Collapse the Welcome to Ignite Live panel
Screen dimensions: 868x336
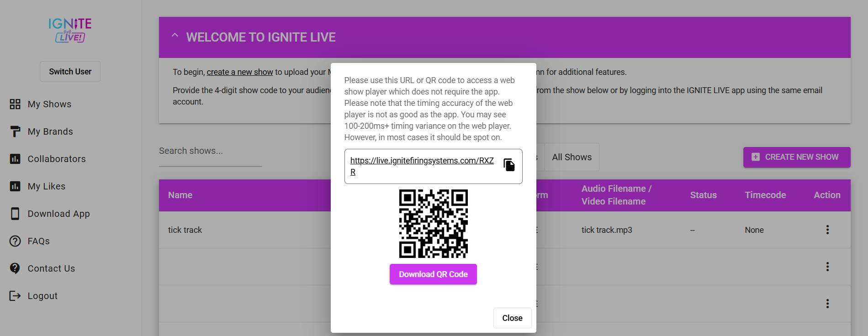point(175,36)
